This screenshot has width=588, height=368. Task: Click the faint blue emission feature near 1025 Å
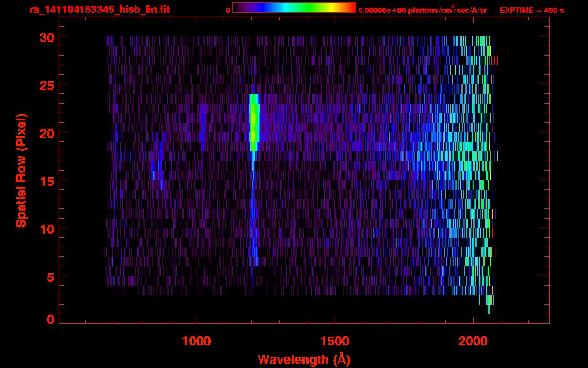[203, 127]
